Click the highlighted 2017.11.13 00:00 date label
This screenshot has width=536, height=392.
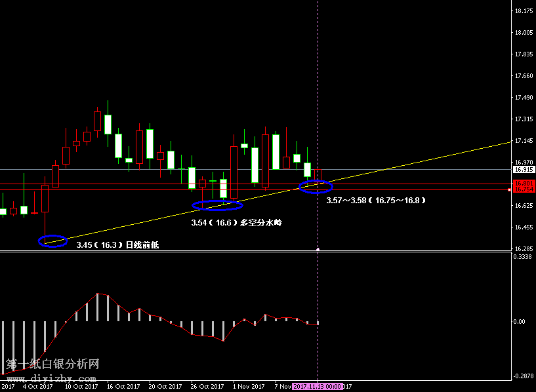[x=318, y=387]
